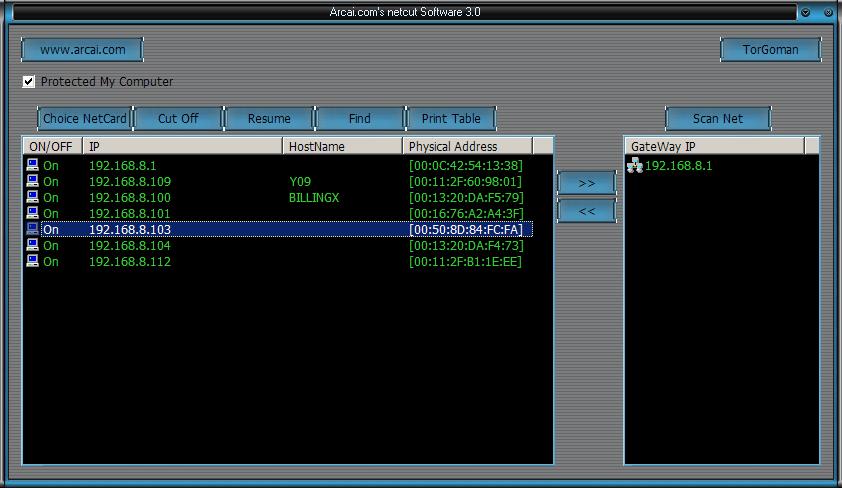Open the www.arcai.com link button
842x488 pixels.
click(x=82, y=50)
